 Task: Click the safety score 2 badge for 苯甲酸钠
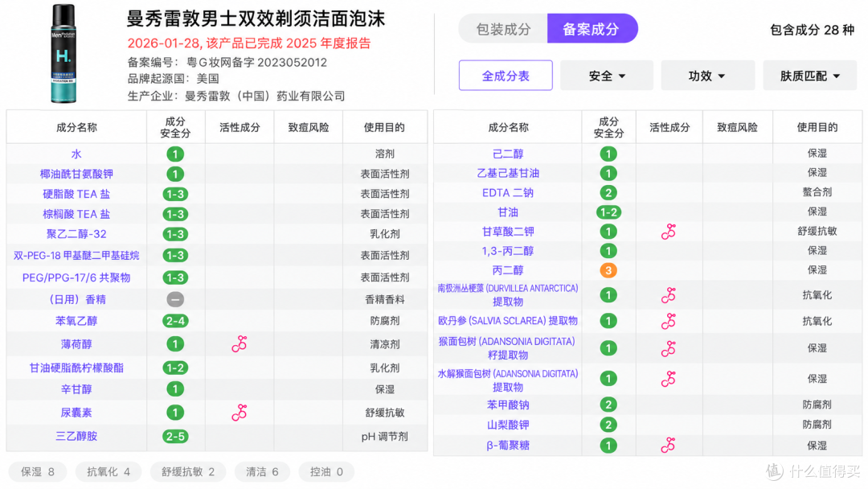(608, 405)
